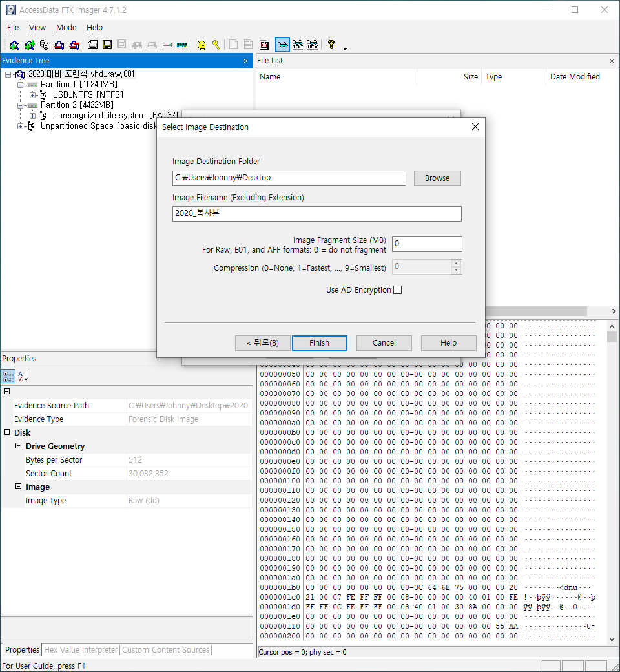
Task: Collapse the Drive Geometry property group
Action: (x=19, y=446)
